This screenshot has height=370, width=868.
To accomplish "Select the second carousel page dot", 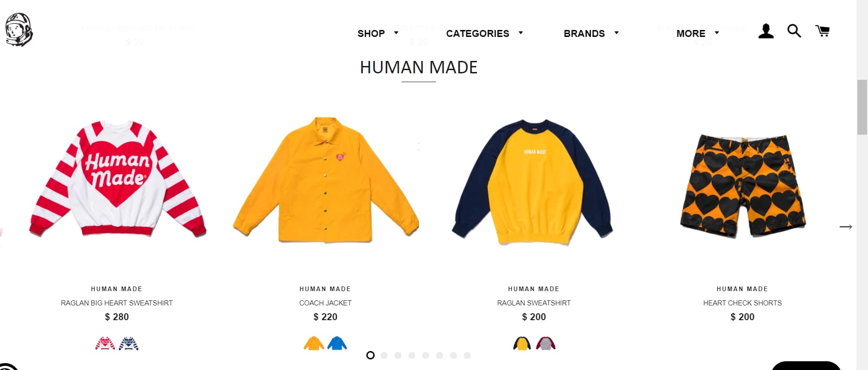I will pyautogui.click(x=384, y=355).
